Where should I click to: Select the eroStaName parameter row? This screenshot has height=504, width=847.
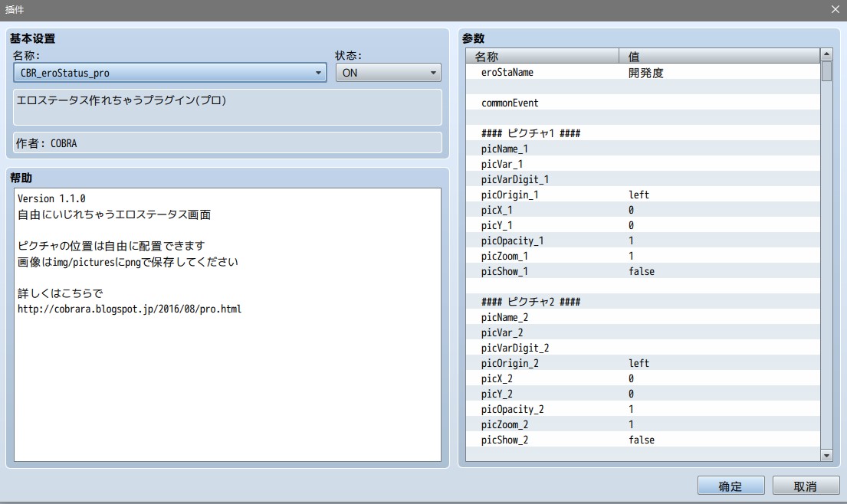pyautogui.click(x=643, y=72)
